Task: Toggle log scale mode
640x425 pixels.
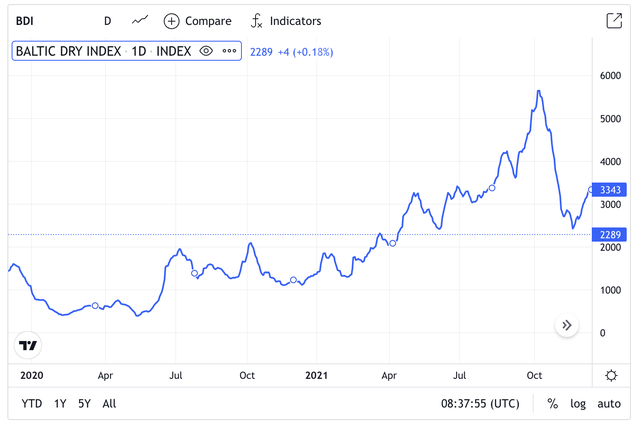Action: click(578, 404)
